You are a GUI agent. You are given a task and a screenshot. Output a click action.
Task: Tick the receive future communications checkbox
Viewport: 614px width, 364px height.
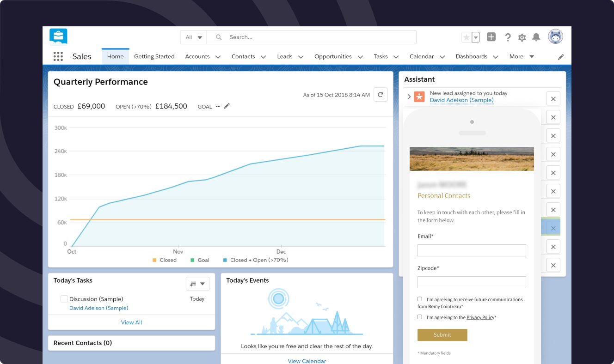tap(420, 299)
